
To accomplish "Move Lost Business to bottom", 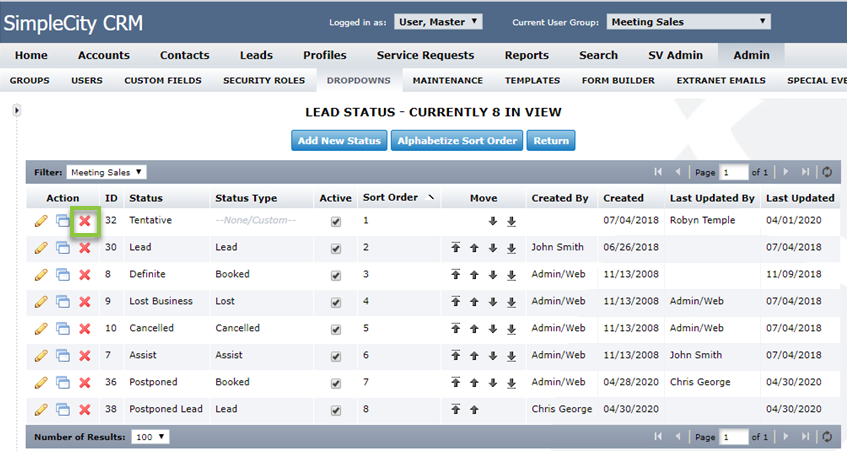I will (511, 302).
